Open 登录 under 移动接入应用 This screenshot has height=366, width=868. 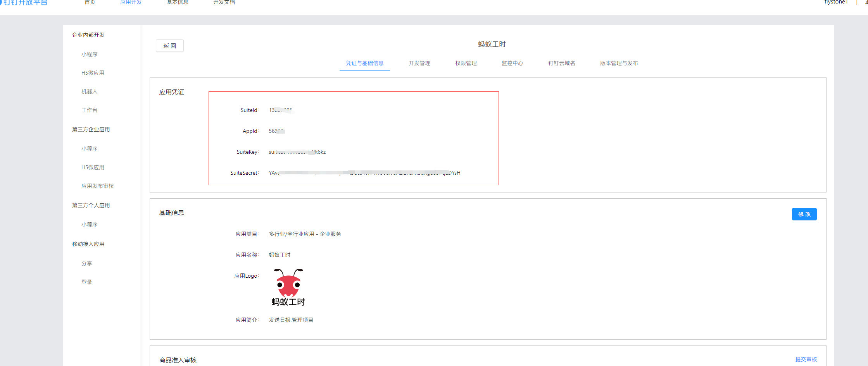pyautogui.click(x=87, y=282)
